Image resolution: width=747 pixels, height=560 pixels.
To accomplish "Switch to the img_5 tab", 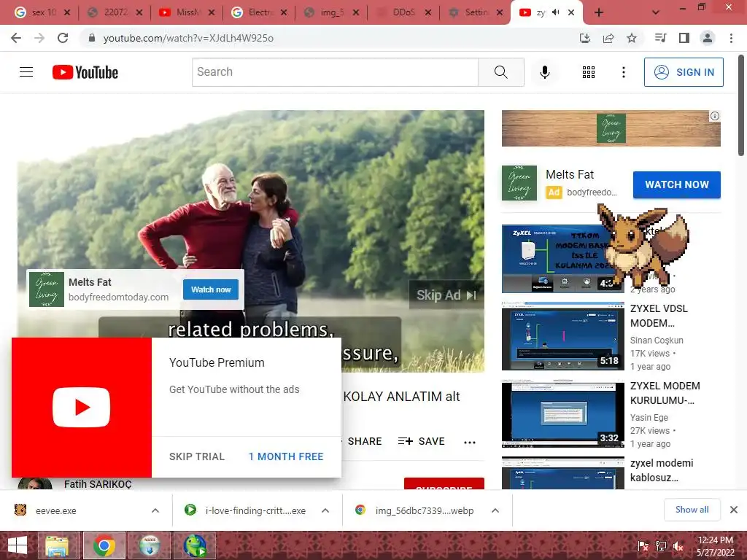I will 332,12.
